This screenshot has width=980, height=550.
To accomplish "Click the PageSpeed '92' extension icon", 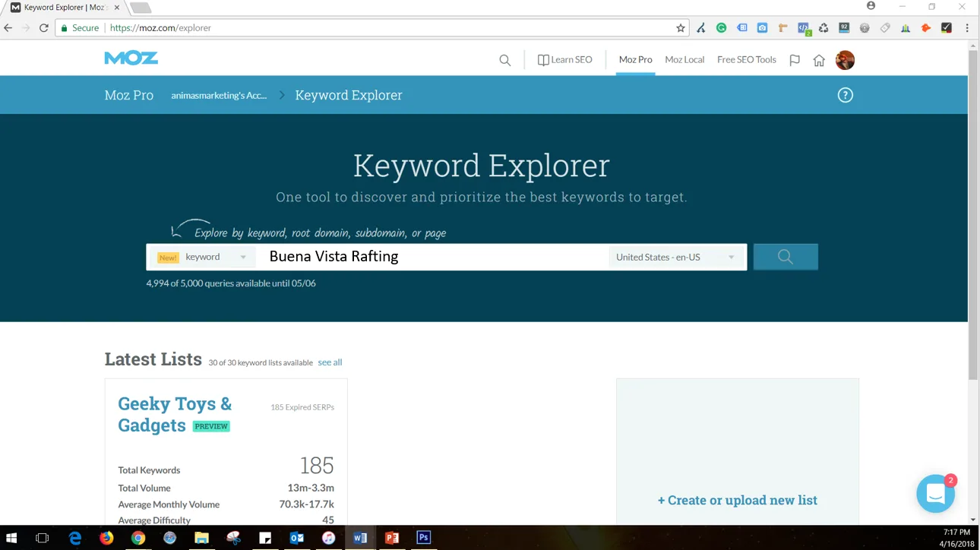I will tap(844, 27).
